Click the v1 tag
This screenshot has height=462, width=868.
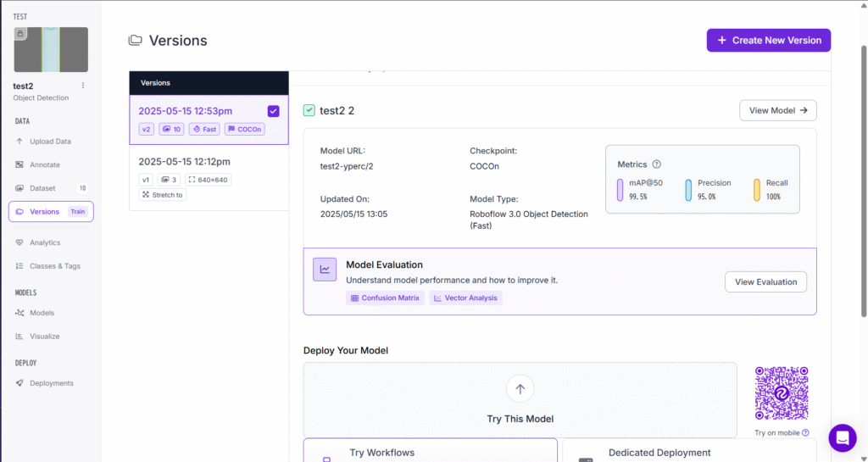146,180
